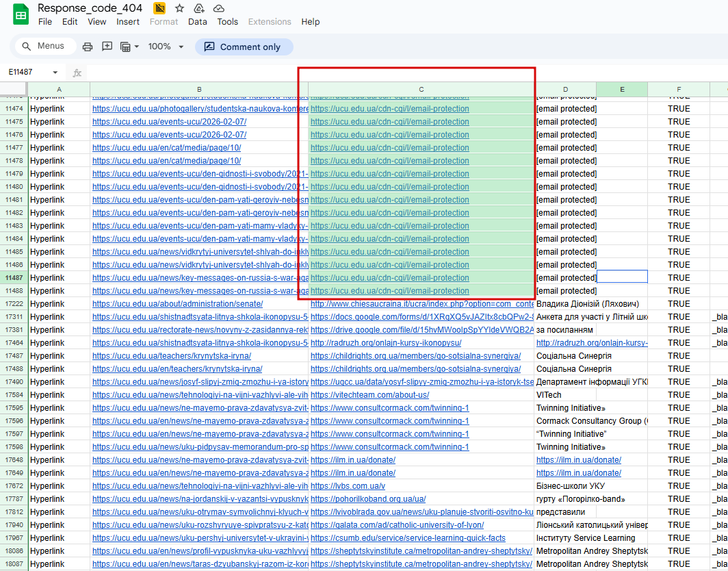
Task: Select row 11487 header
Action: click(x=14, y=278)
